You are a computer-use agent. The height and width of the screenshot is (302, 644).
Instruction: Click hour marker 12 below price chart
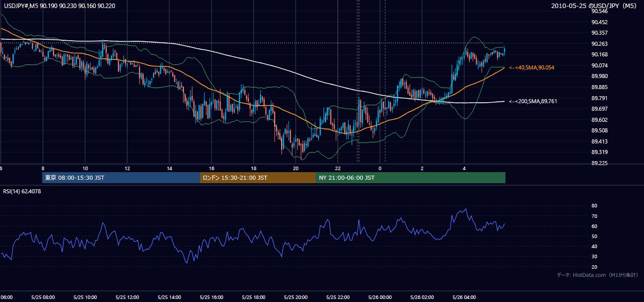(127, 169)
